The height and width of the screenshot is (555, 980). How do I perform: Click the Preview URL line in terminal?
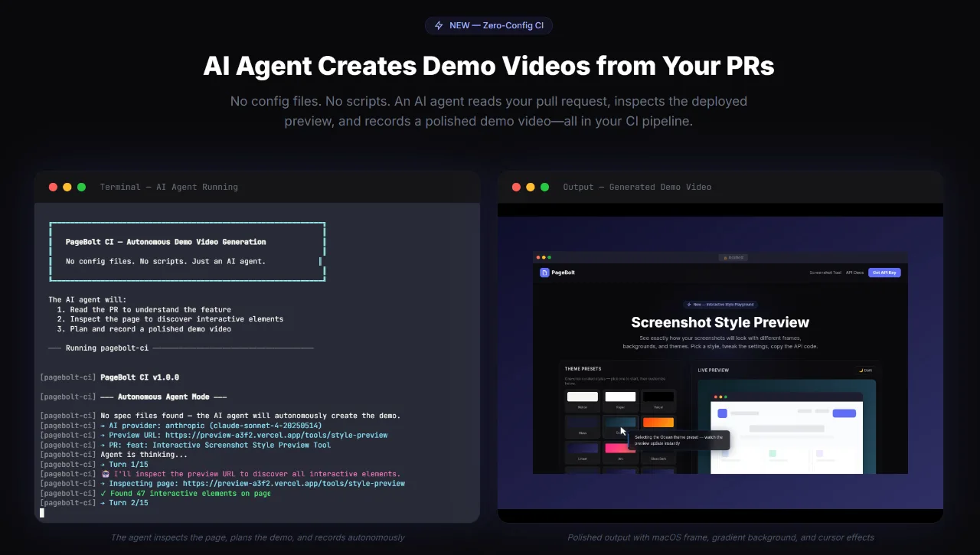243,435
